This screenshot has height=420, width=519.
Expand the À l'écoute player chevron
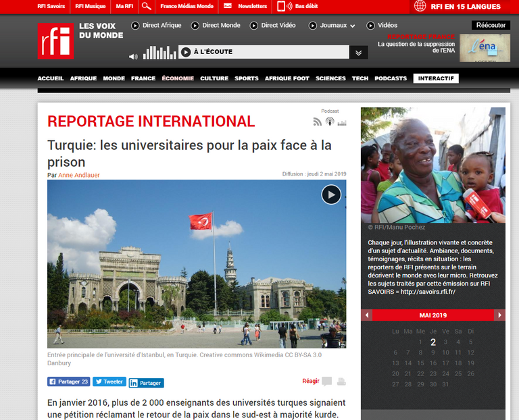tap(358, 52)
